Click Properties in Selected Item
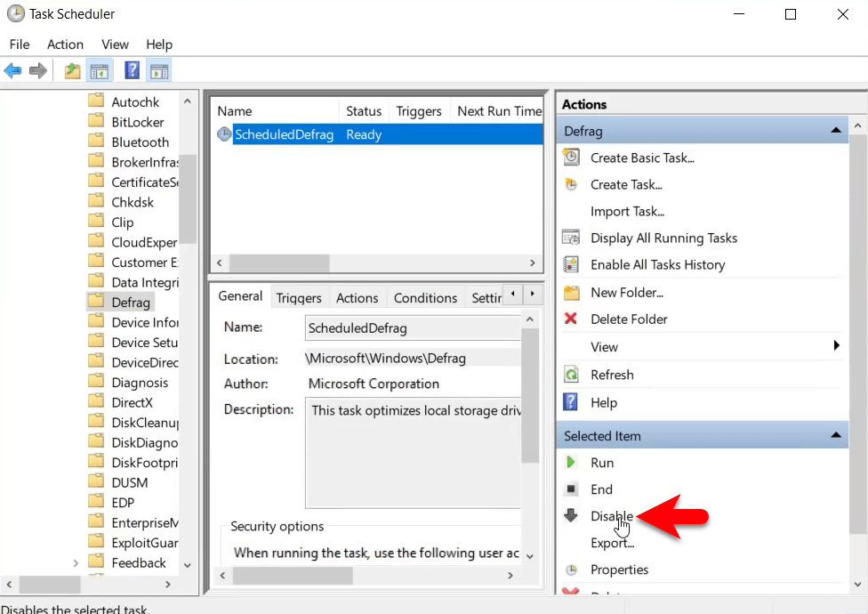Viewport: 868px width, 614px height. (620, 570)
